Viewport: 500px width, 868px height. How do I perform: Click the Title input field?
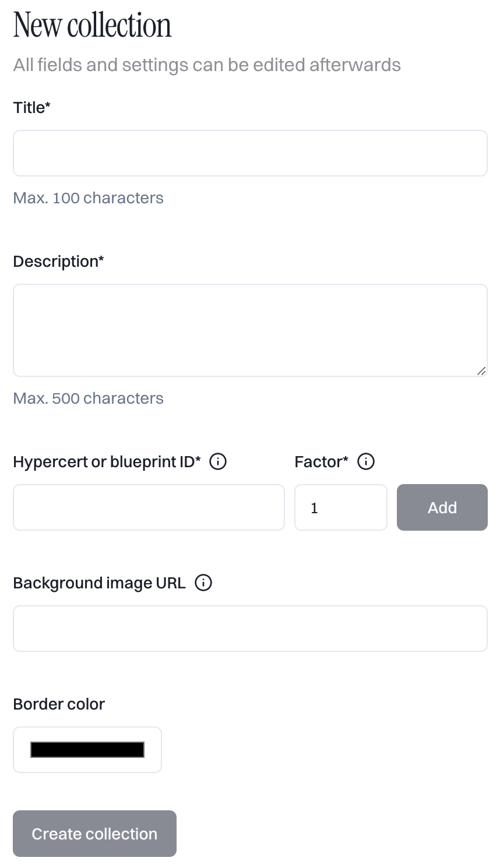[250, 153]
